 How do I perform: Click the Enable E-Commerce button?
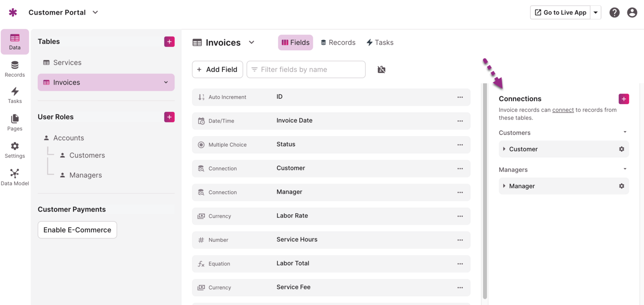(x=77, y=230)
